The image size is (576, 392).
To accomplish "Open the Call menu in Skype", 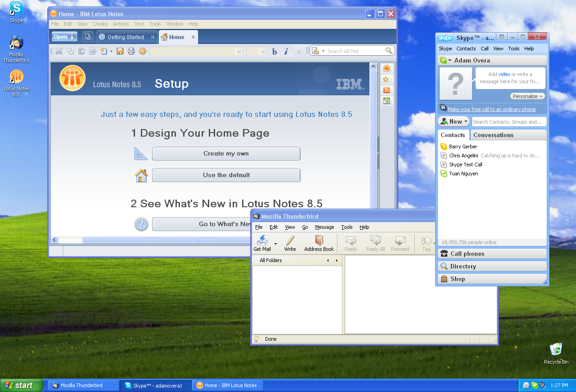I will click(485, 49).
